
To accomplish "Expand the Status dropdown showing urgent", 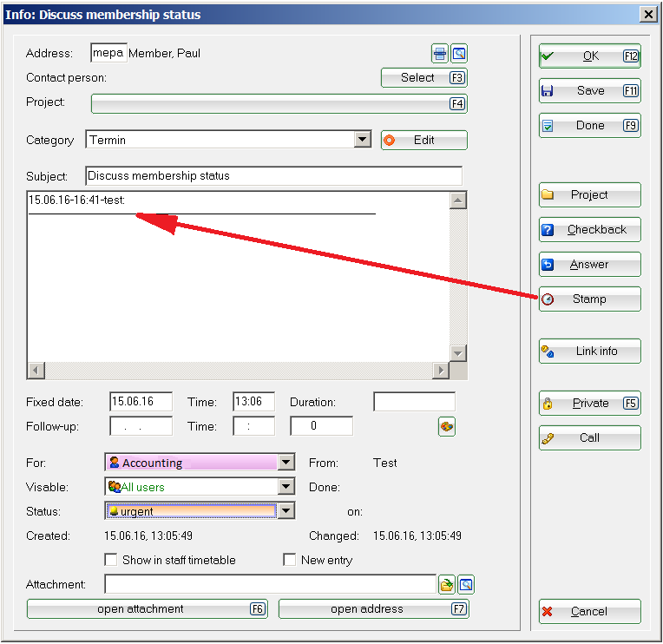I will point(286,511).
